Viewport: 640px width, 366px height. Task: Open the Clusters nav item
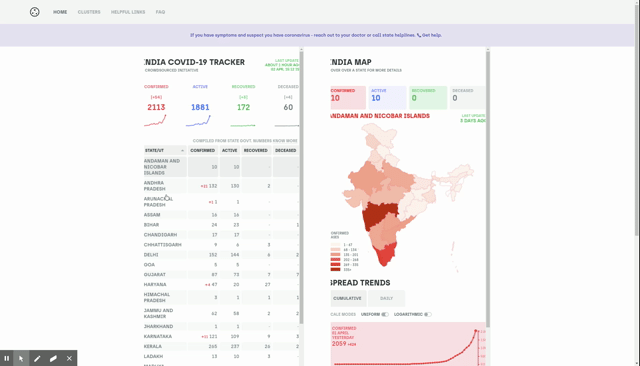pyautogui.click(x=89, y=12)
